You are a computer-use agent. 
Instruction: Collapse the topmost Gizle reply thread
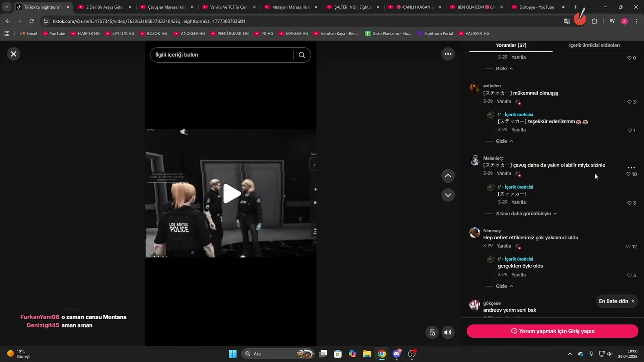pyautogui.click(x=504, y=69)
